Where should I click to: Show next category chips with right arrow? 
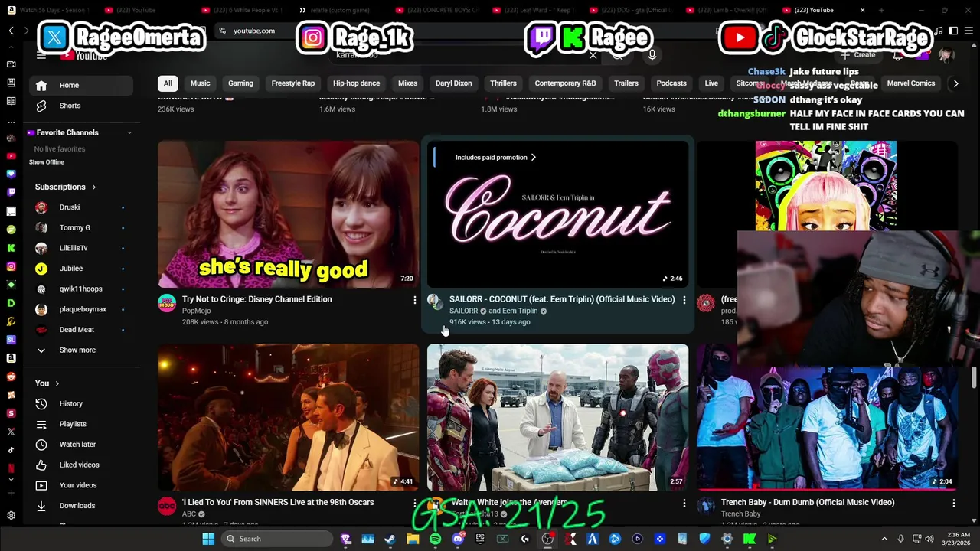[955, 83]
